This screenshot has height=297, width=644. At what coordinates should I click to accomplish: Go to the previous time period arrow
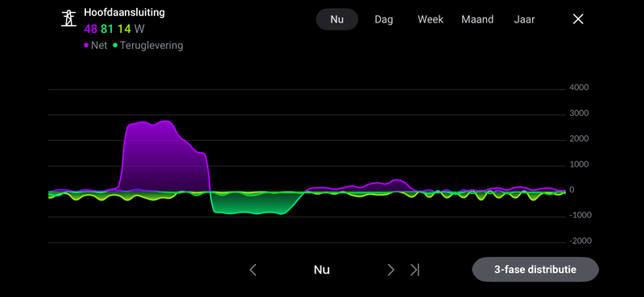coord(253,270)
